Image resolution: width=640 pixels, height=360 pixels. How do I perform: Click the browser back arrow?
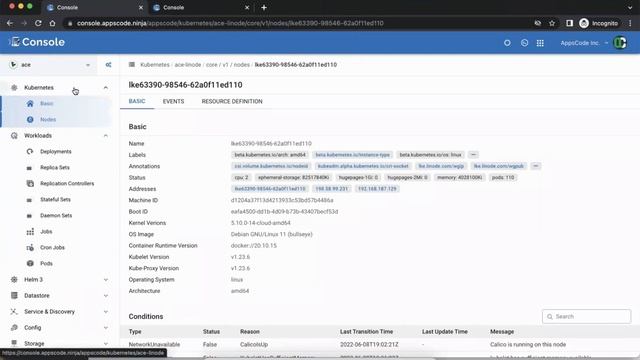pyautogui.click(x=10, y=23)
